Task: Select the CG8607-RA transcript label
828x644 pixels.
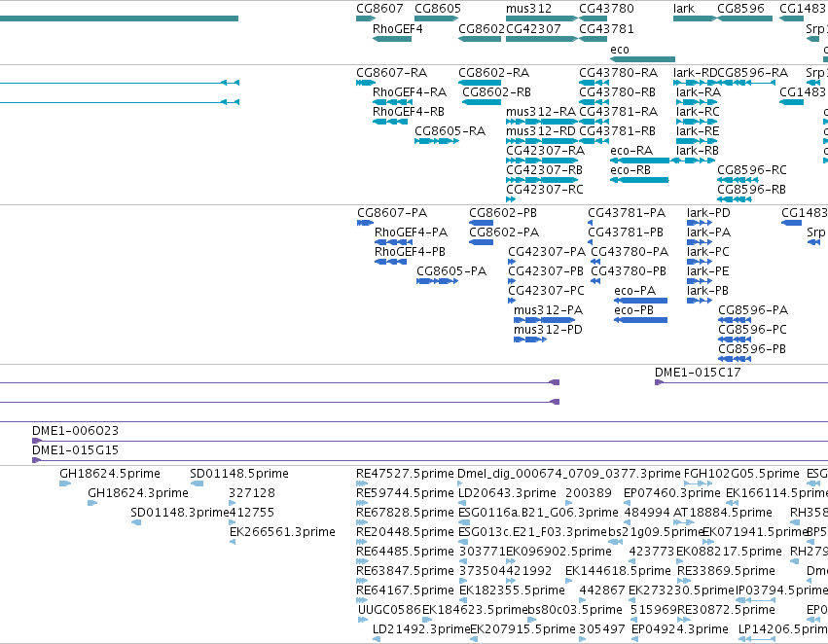Action: [x=392, y=73]
